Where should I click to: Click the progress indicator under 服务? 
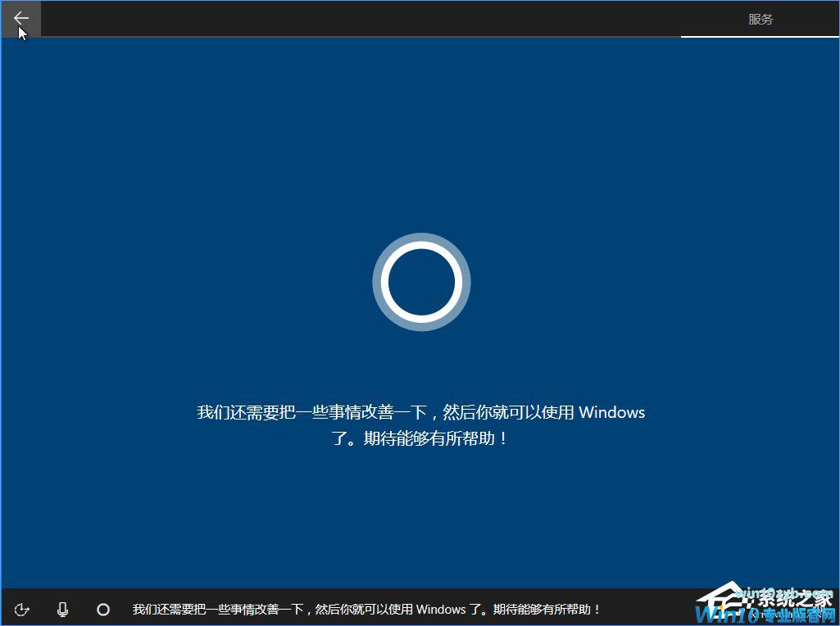click(761, 34)
